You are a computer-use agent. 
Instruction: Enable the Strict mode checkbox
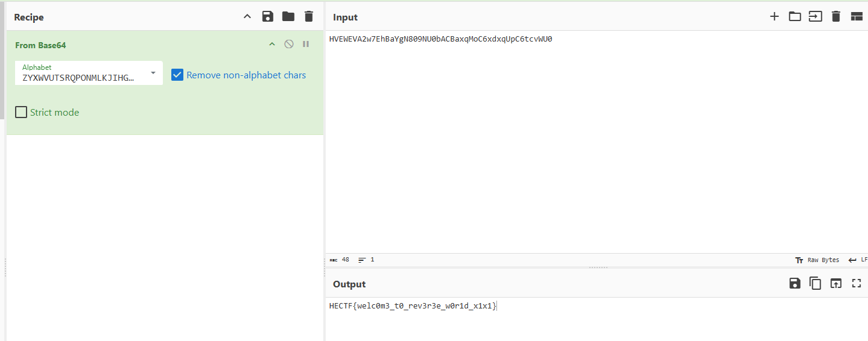tap(21, 112)
